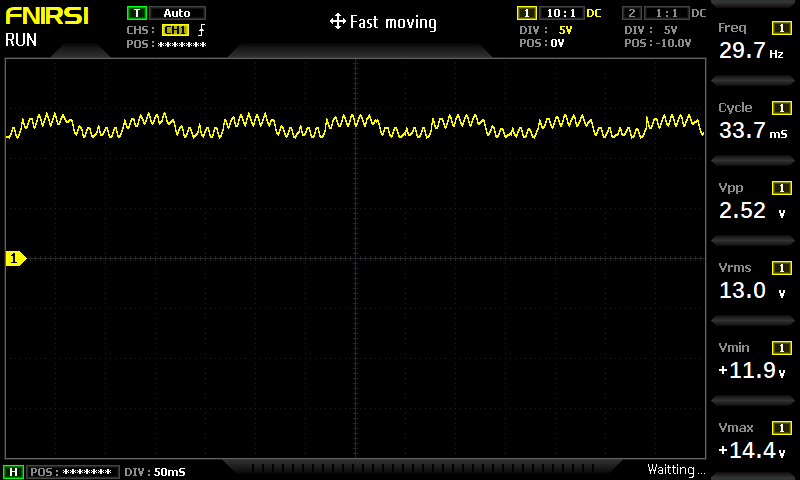
Task: Click the channel badge beside Cycle
Action: (x=782, y=108)
